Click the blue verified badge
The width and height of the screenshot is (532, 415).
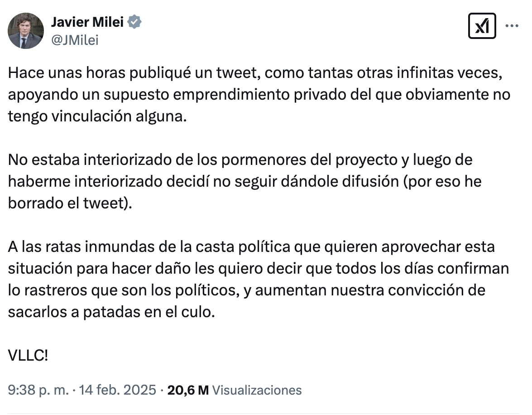(134, 22)
